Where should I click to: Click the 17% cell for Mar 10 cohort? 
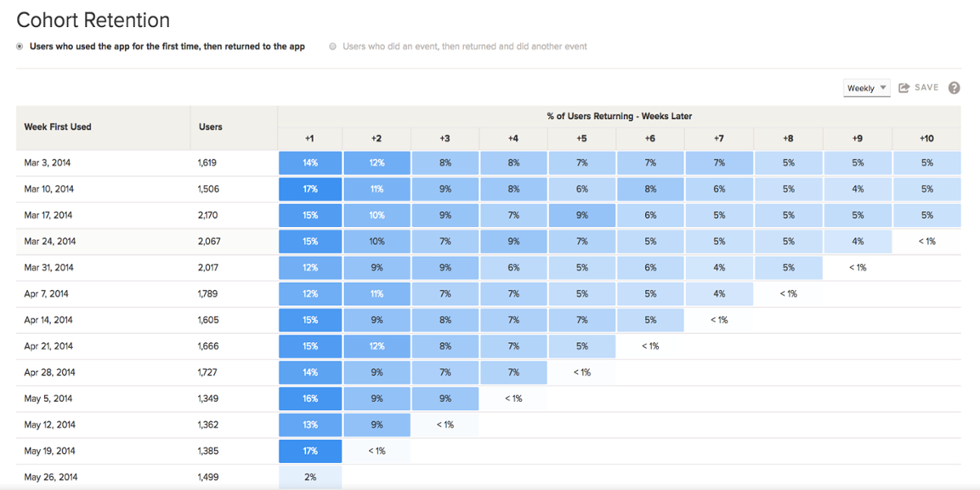(310, 189)
